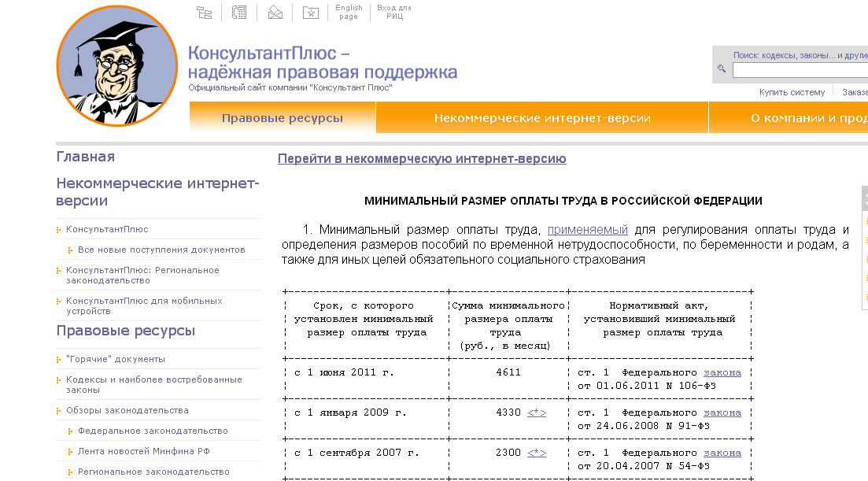The height and width of the screenshot is (481, 868).
Task: Open Главная in the sidebar
Action: pos(85,157)
